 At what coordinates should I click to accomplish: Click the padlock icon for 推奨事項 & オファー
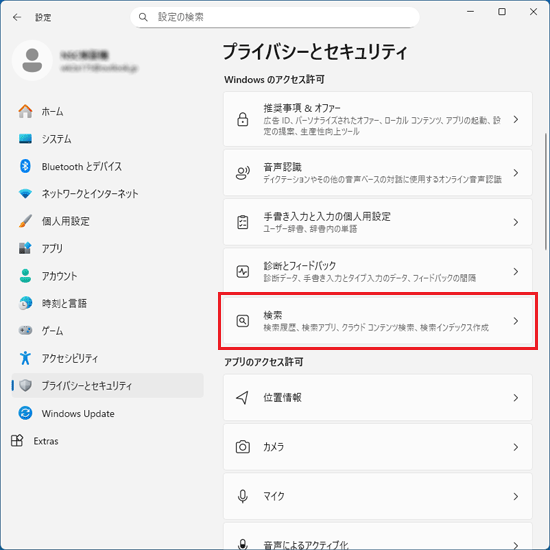pyautogui.click(x=243, y=119)
